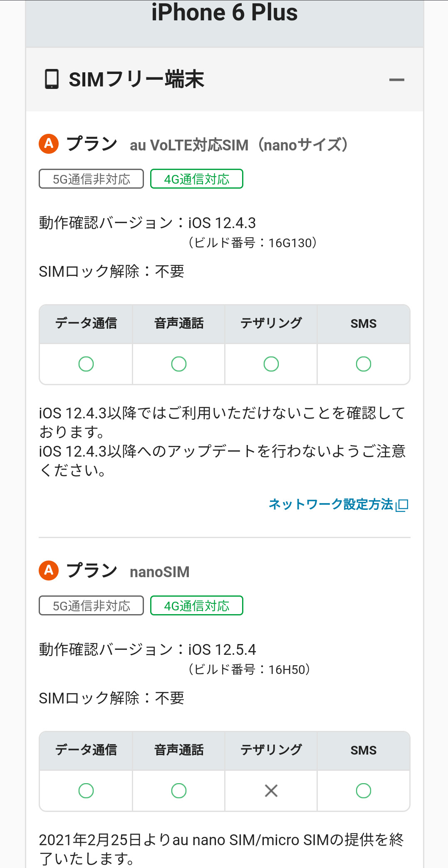Click the circle under SMS in nanoSIM table
The height and width of the screenshot is (868, 448).
coord(364,791)
